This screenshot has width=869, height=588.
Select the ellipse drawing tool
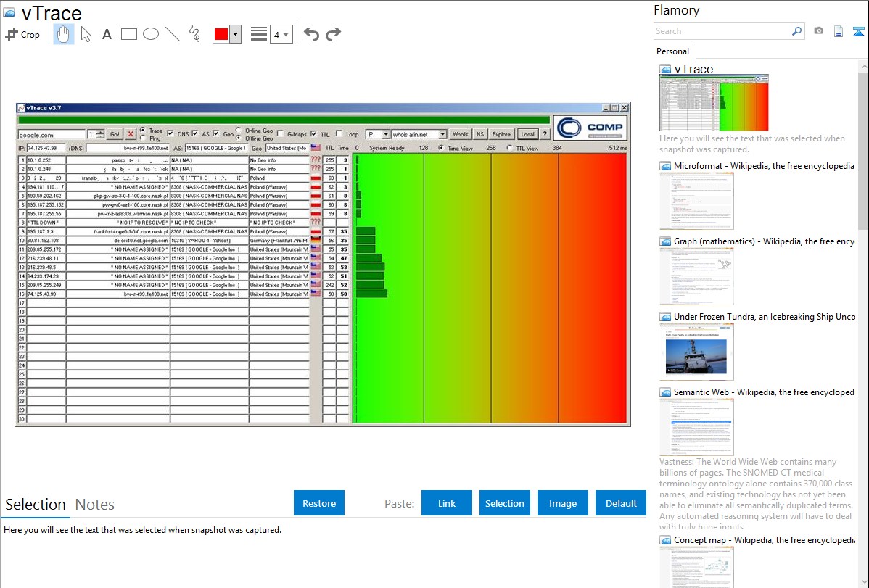151,34
